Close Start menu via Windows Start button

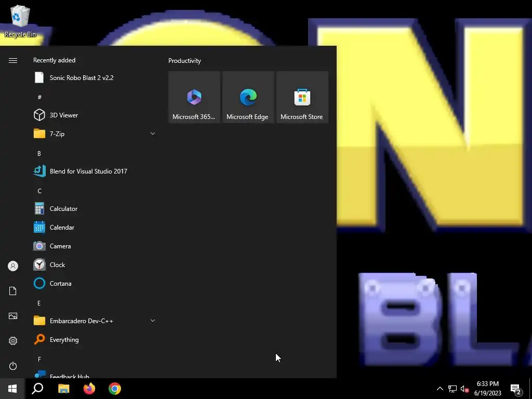point(12,389)
